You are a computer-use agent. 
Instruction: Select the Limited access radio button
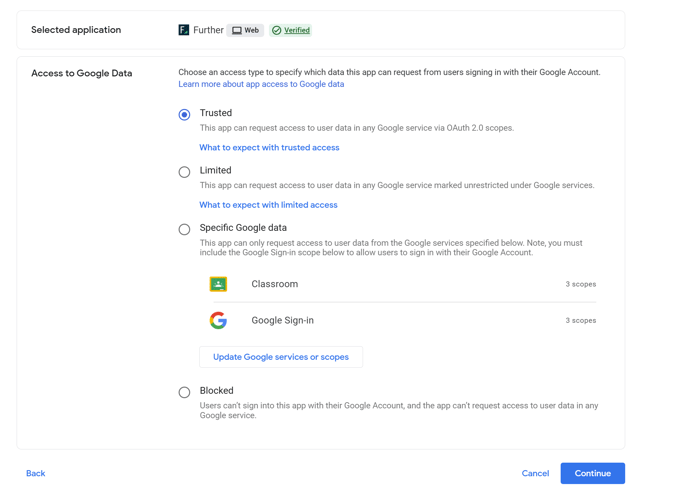tap(184, 172)
